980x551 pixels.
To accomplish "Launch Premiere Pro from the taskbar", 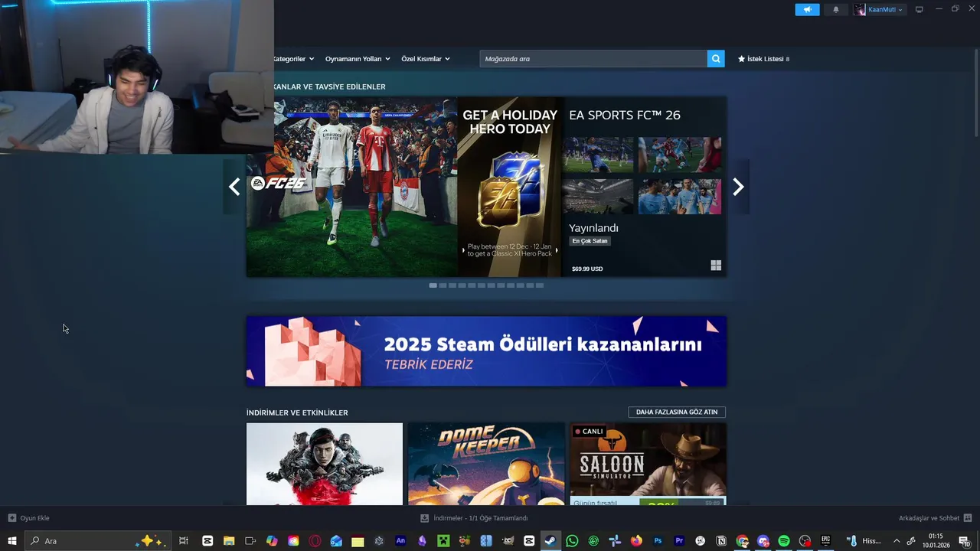I will pyautogui.click(x=679, y=541).
